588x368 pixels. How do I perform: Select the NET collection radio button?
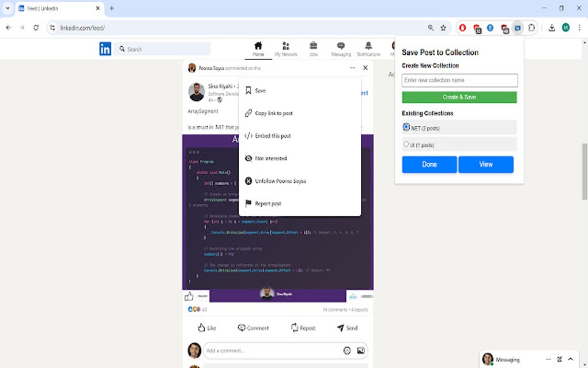click(406, 127)
